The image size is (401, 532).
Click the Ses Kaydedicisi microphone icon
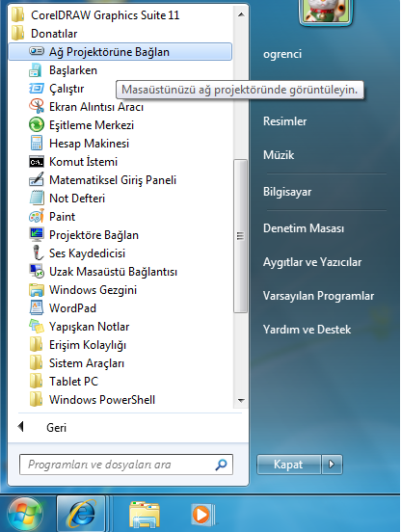coord(38,253)
